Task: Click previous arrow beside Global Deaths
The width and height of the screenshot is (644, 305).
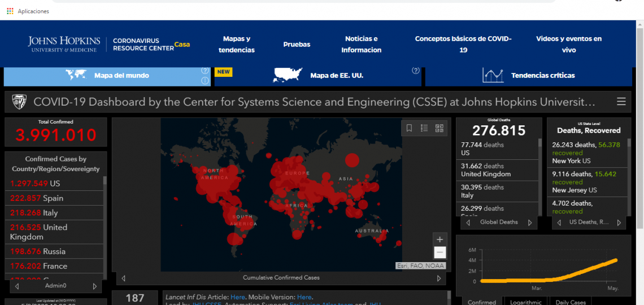Action: click(x=468, y=223)
